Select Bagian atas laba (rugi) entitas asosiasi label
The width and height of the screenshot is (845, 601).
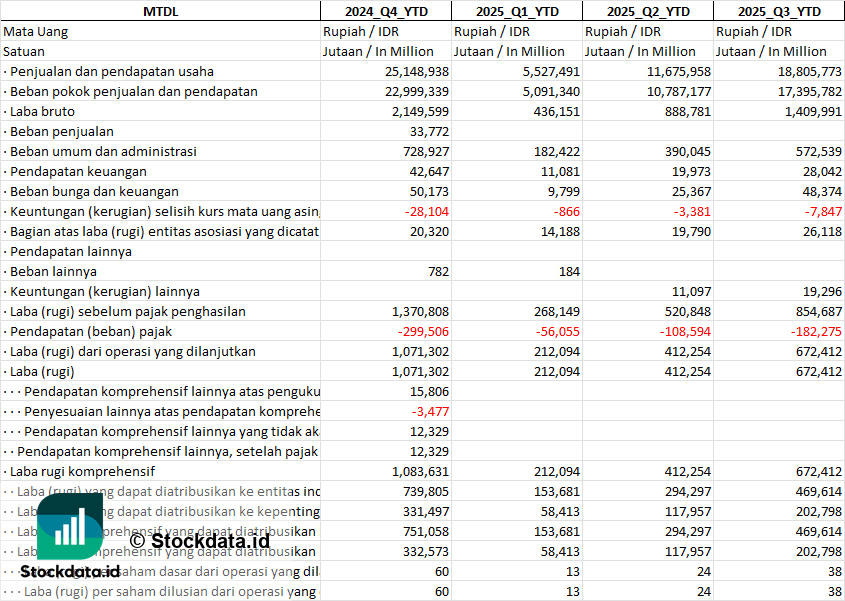(x=161, y=231)
